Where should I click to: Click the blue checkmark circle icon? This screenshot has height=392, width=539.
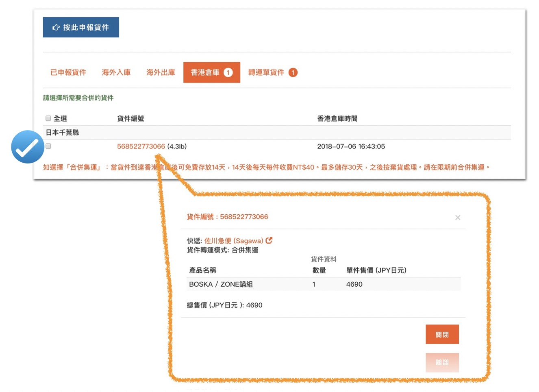point(28,147)
